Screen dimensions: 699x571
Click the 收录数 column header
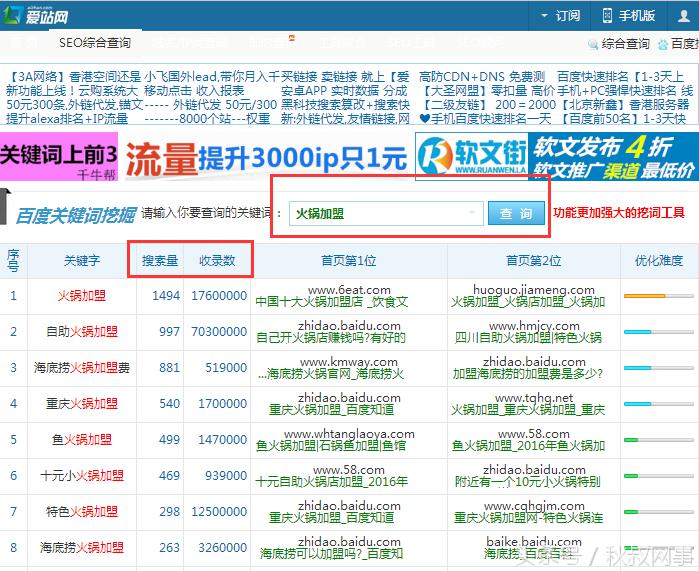pos(217,260)
